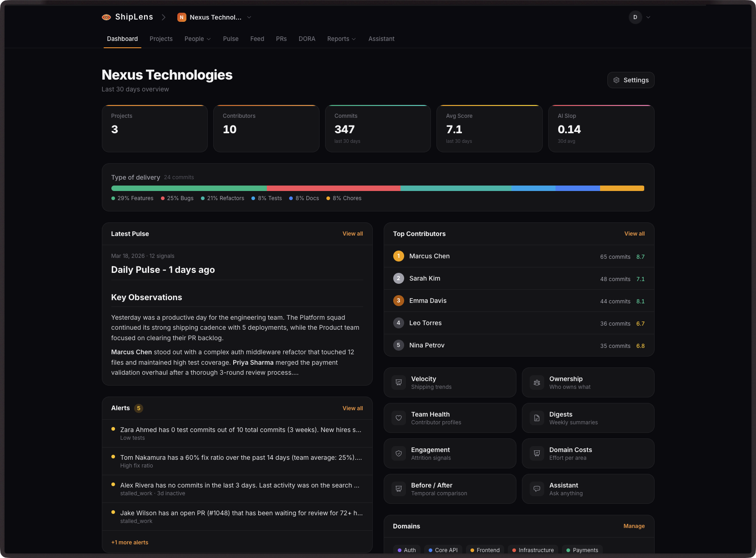
Task: Click View all on Top Contributors
Action: (x=634, y=233)
